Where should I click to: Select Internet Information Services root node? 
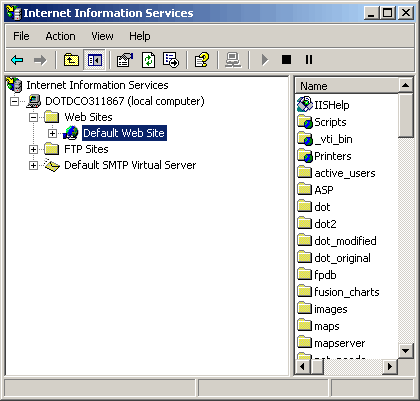pos(97,85)
